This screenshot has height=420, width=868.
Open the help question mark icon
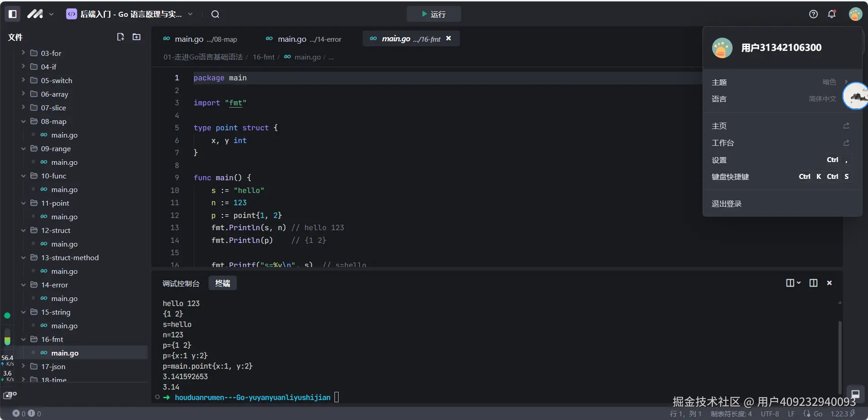pyautogui.click(x=813, y=14)
